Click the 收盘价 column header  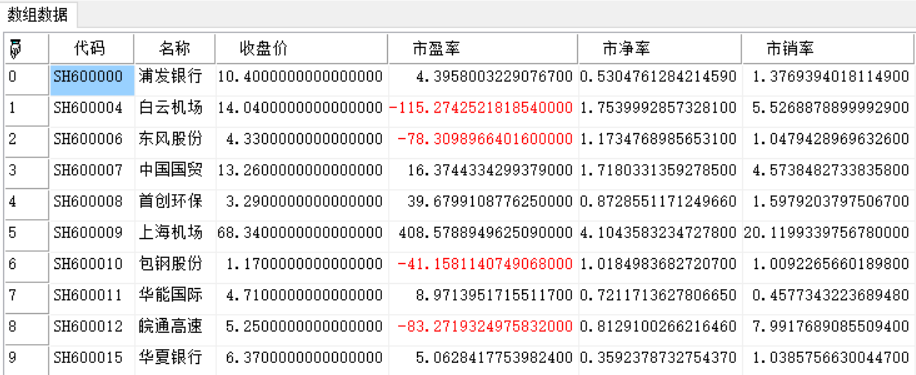point(301,48)
